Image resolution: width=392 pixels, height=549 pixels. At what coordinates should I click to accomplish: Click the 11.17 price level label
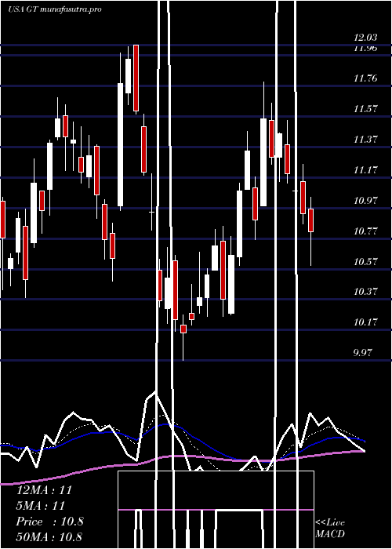[365, 170]
